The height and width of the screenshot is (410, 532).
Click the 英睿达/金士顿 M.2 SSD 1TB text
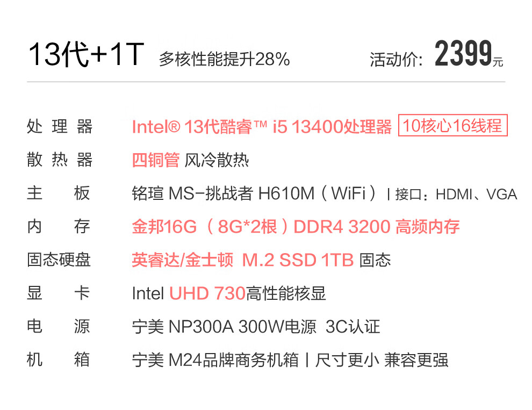click(x=242, y=260)
